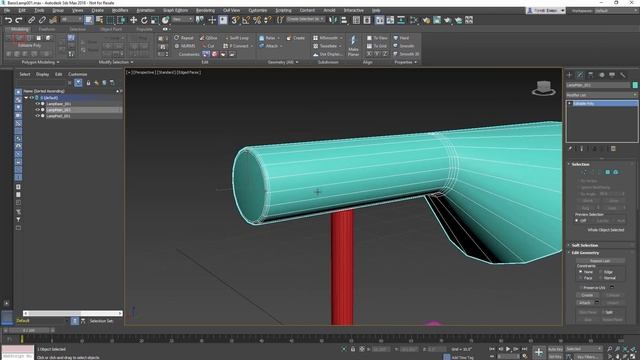Click the Create button in Edit Geometry
Screen dimensions: 640x360
(587, 295)
